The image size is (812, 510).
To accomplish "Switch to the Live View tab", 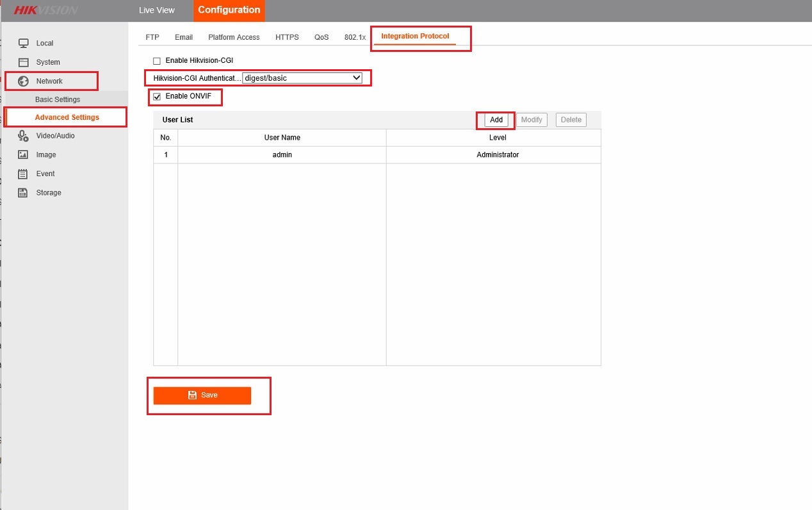I will click(x=157, y=10).
